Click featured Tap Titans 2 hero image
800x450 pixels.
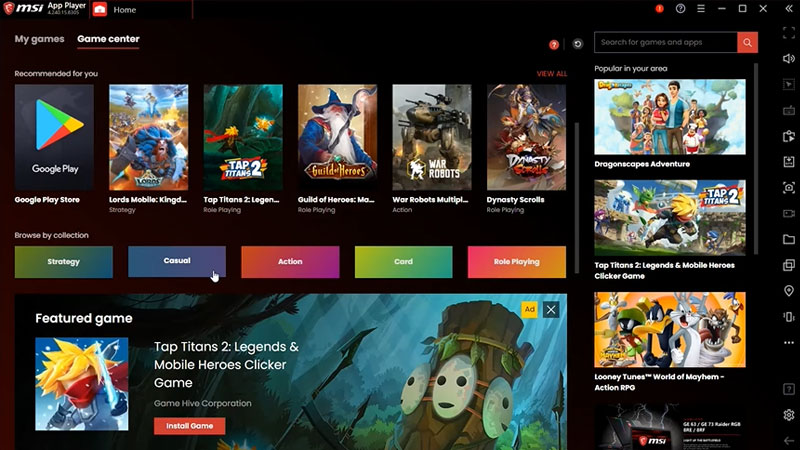point(82,384)
